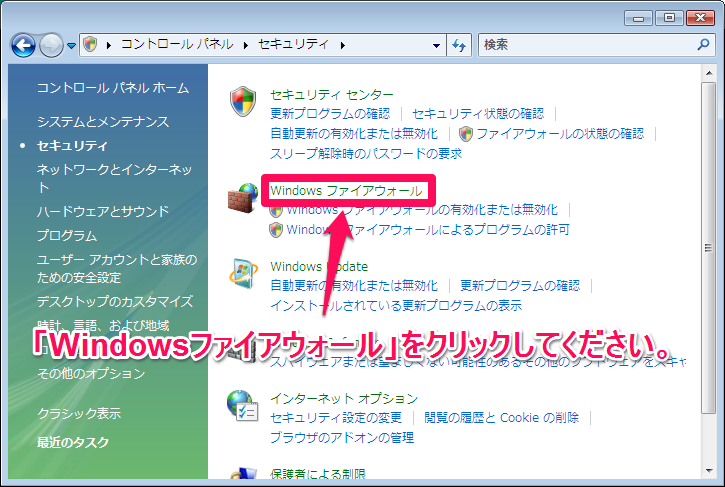The width and height of the screenshot is (725, 487).
Task: Click 閲覧の履歴と Cookie の削除 link
Action: (502, 418)
